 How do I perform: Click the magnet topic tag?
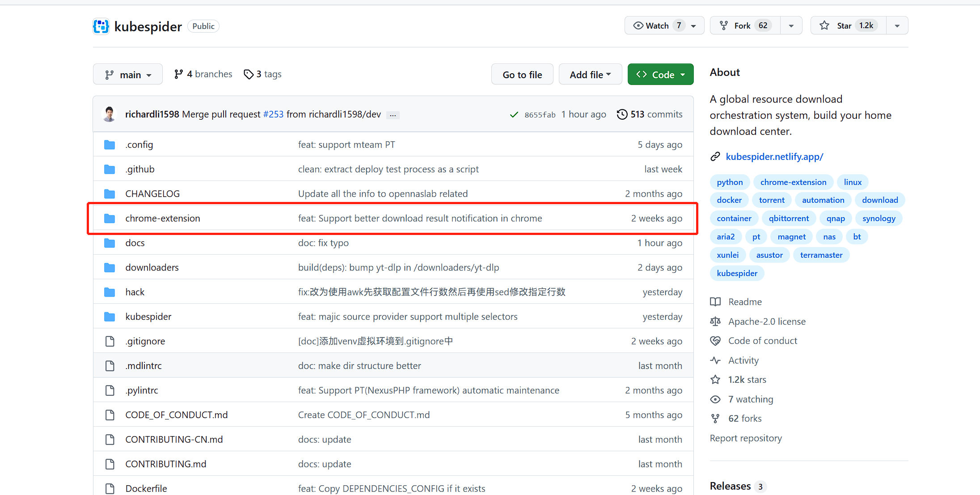click(791, 237)
